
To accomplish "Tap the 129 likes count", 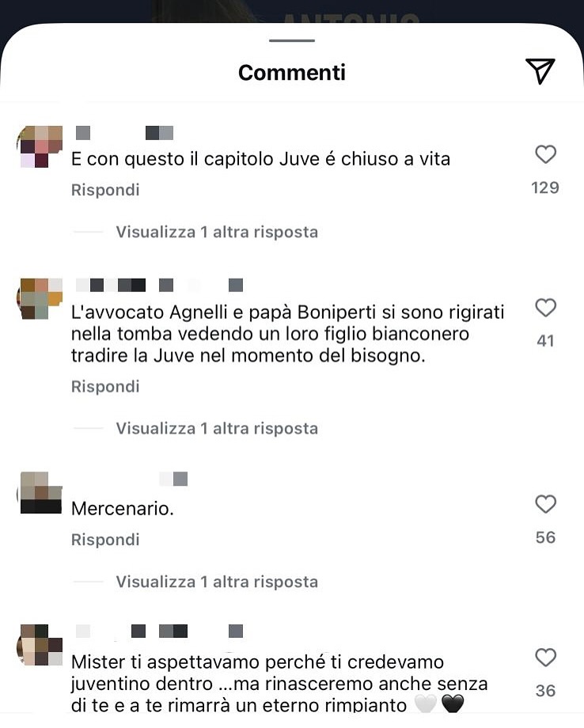I will click(x=545, y=188).
